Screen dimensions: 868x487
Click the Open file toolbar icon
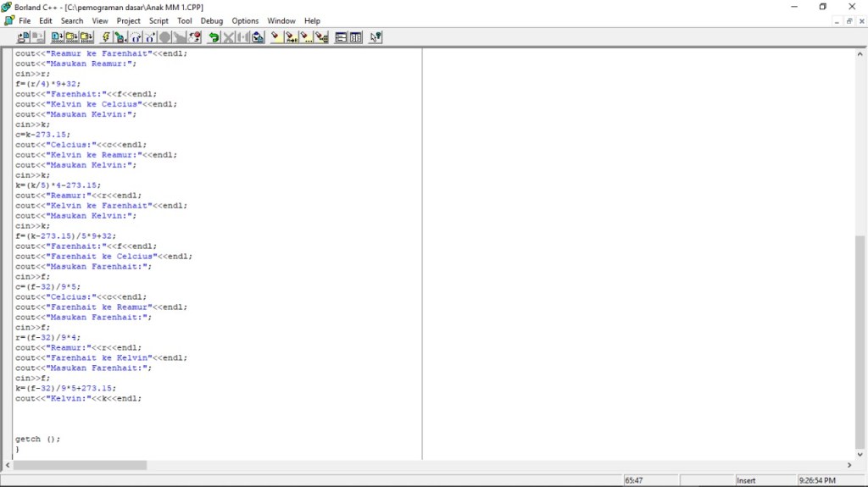[23, 37]
